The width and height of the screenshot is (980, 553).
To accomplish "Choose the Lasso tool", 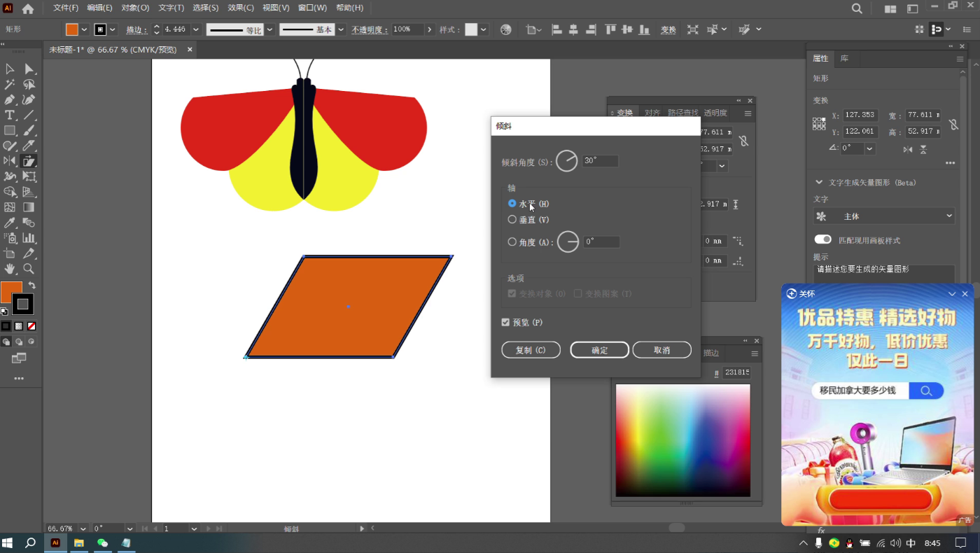I will coord(29,84).
